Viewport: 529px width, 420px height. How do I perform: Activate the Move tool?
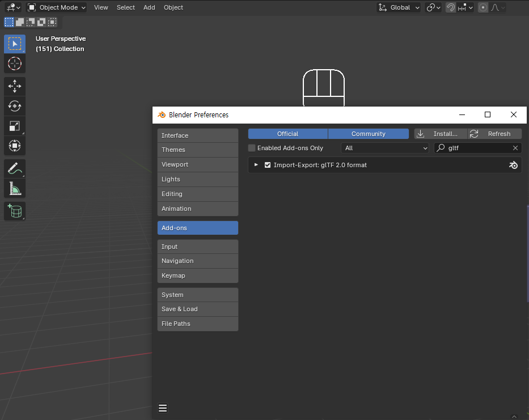15,86
